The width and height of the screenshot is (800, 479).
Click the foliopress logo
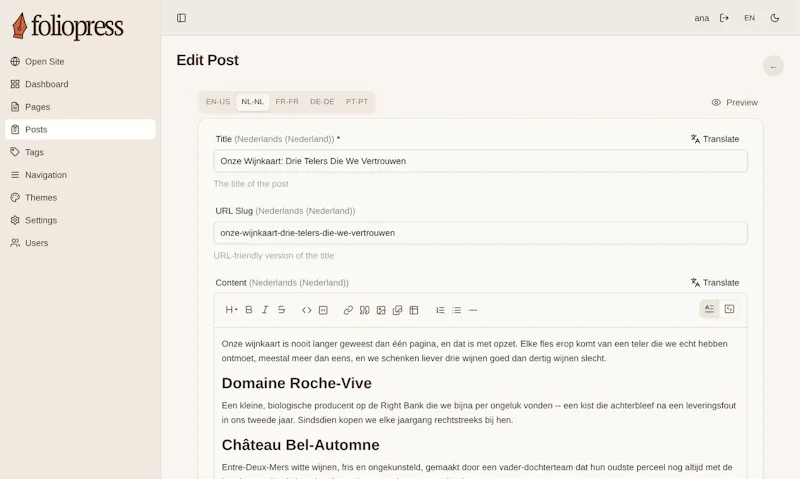(68, 26)
